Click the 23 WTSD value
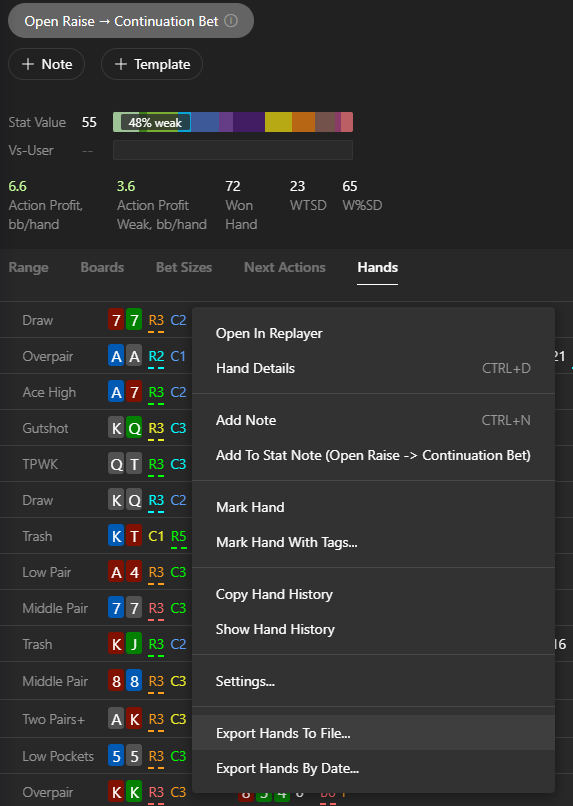The height and width of the screenshot is (806, 573). coord(297,186)
